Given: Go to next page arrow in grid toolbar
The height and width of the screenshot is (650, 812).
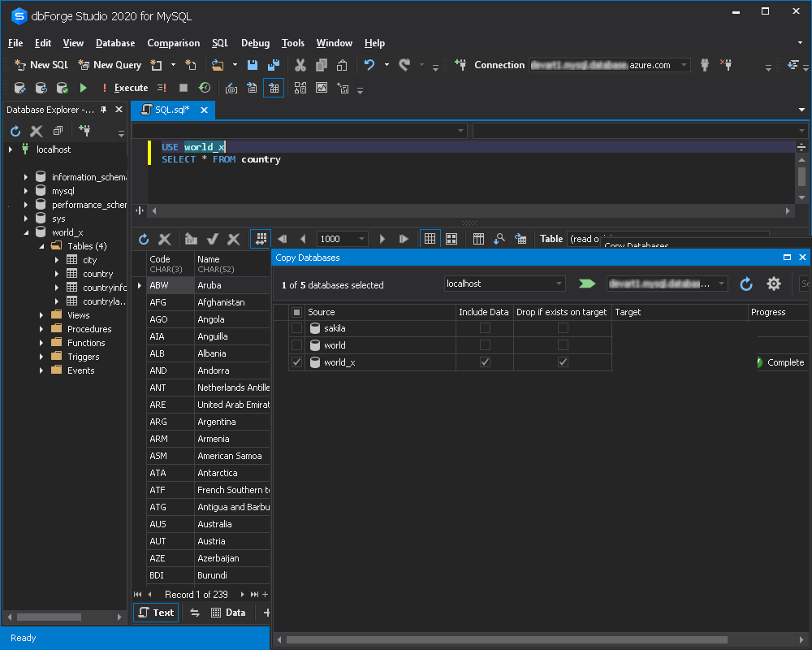Looking at the screenshot, I should (x=382, y=239).
